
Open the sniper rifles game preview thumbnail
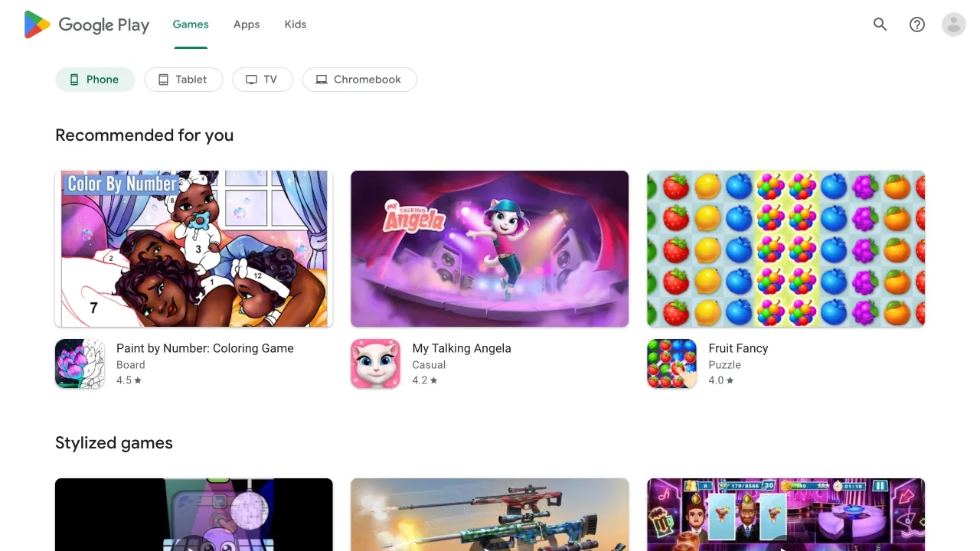coord(490,514)
